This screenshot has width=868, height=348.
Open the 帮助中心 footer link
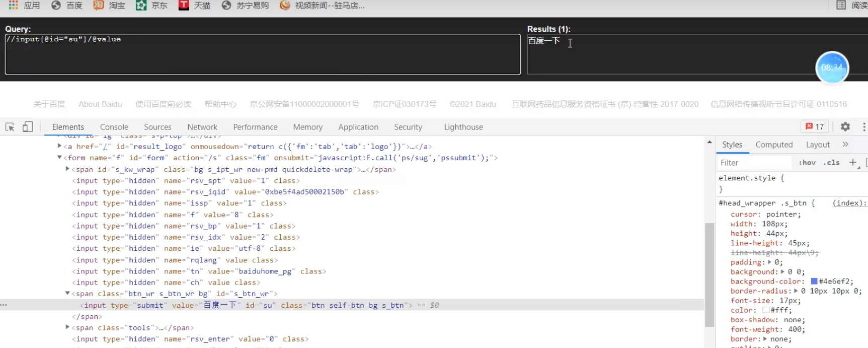[220, 104]
